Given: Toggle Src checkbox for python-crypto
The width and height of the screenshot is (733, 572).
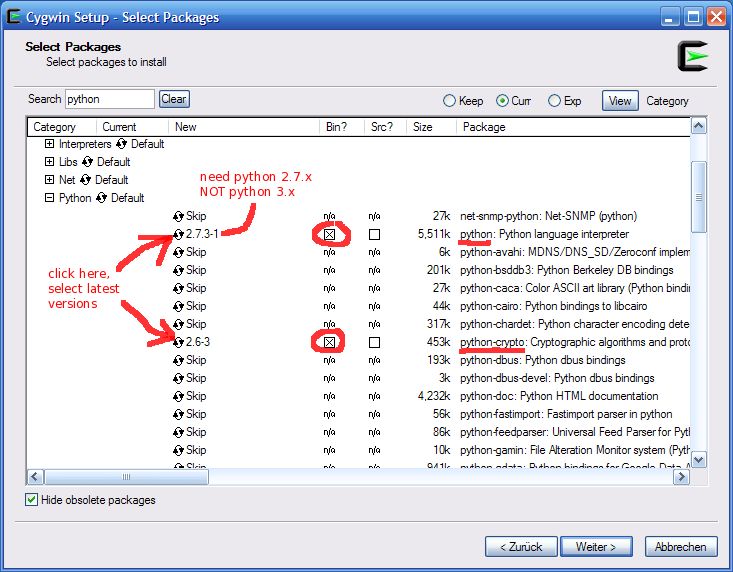Looking at the screenshot, I should pyautogui.click(x=374, y=343).
